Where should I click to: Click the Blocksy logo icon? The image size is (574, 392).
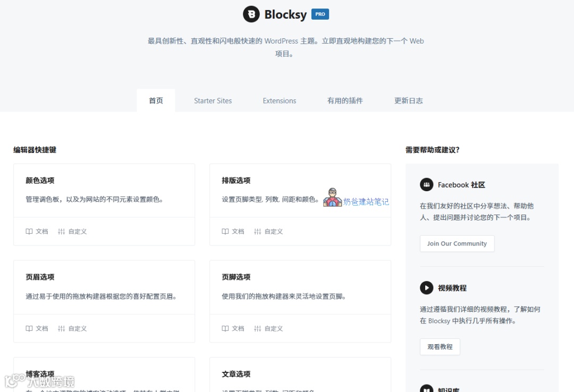point(251,14)
